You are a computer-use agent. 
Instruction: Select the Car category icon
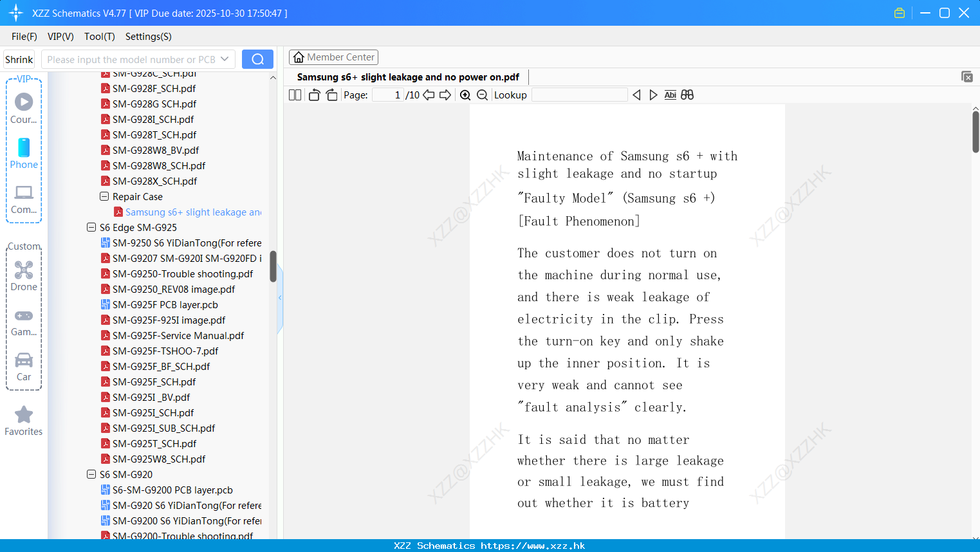click(x=24, y=366)
